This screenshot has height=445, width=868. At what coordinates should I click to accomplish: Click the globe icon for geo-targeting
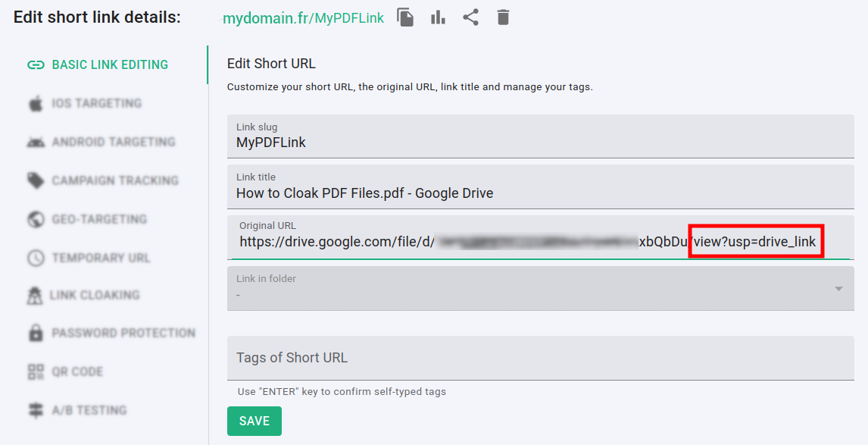[x=36, y=220]
